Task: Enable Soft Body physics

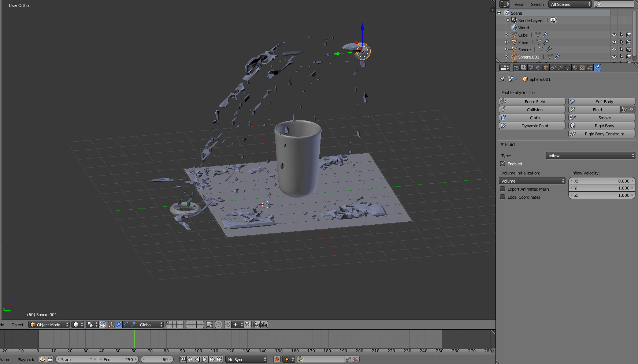Action: click(602, 101)
